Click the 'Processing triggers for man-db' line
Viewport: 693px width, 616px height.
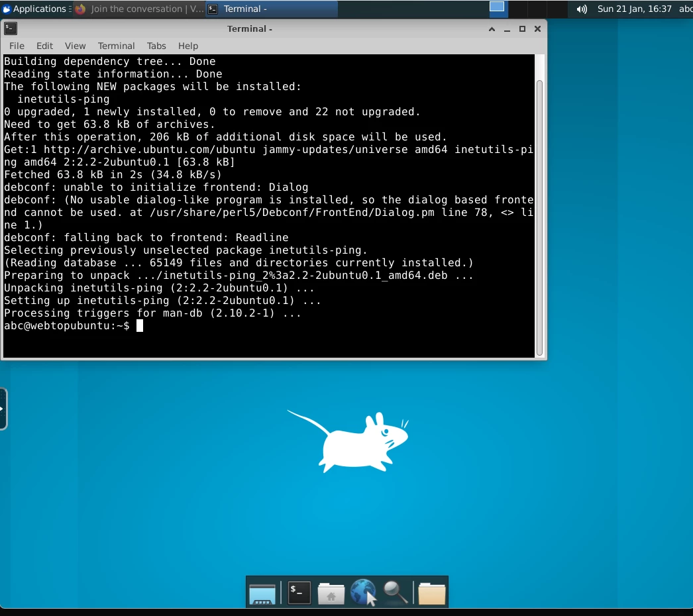[x=152, y=313]
